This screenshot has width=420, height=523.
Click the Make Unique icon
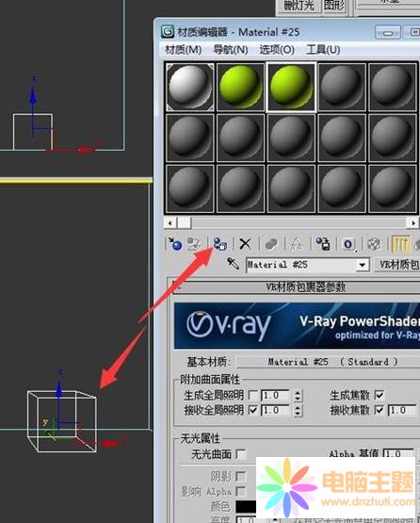(296, 244)
